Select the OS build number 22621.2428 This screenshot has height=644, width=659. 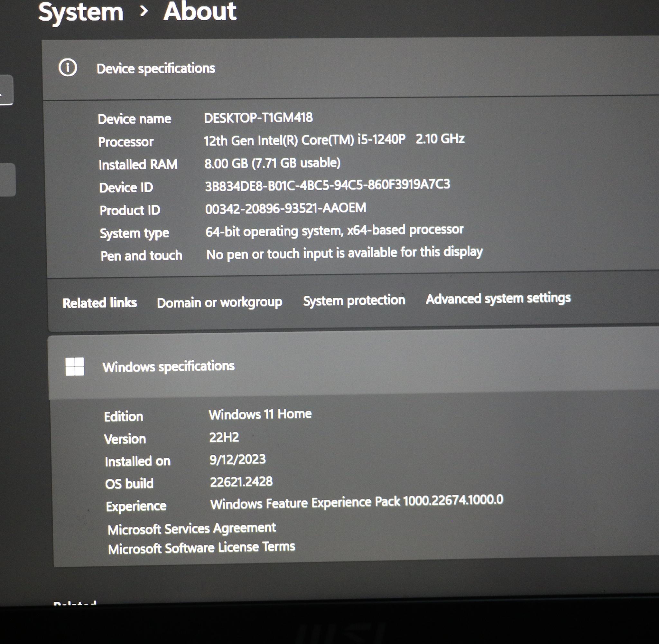point(241,482)
